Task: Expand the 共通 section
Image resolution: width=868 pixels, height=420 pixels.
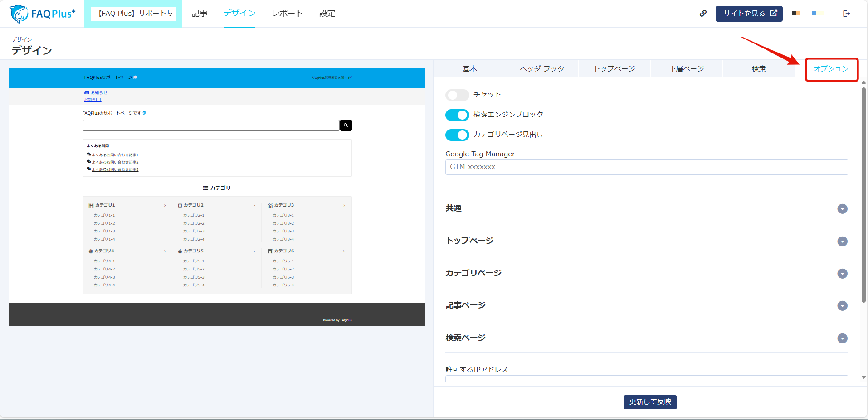Action: coord(842,209)
